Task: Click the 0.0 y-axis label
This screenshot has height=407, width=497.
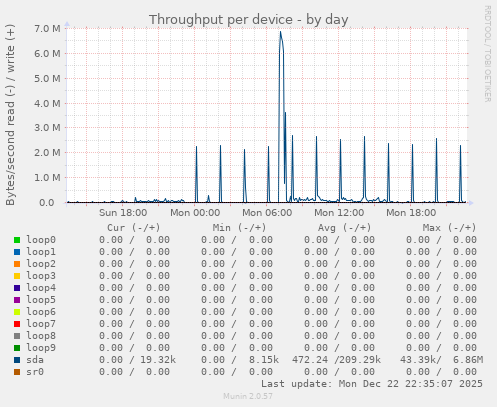Action: [x=47, y=203]
